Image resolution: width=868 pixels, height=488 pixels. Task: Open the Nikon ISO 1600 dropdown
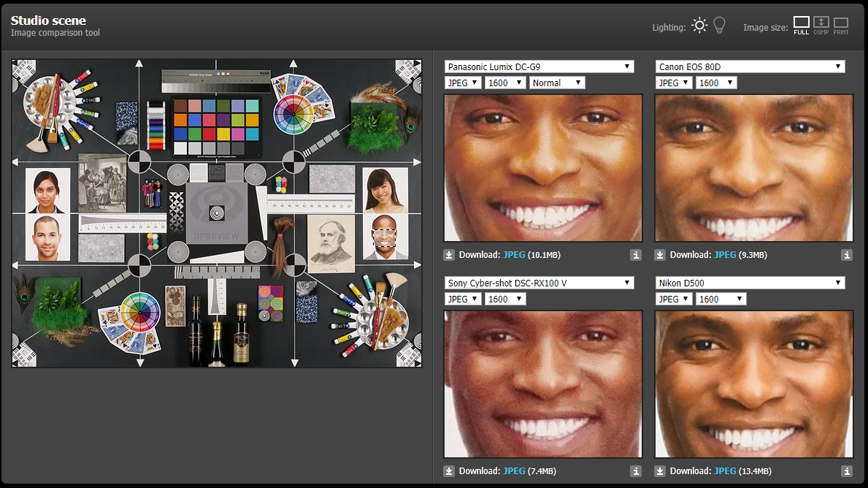click(x=721, y=299)
